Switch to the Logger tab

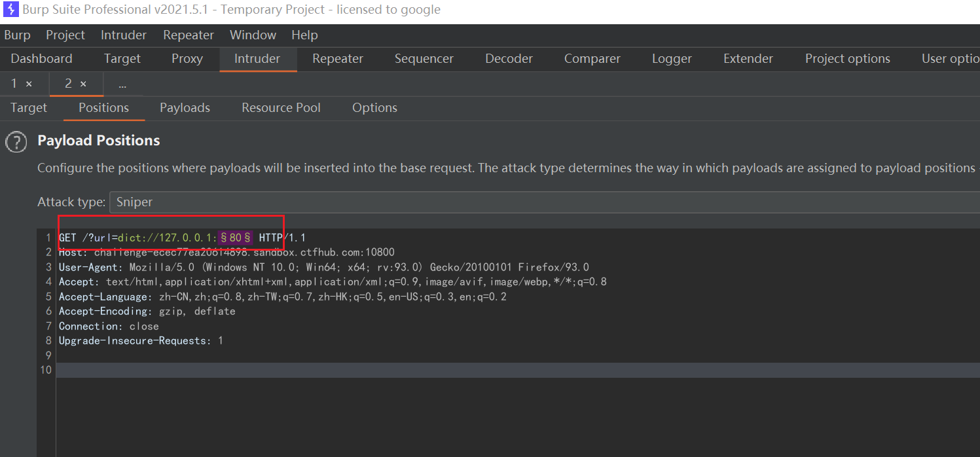coord(672,59)
